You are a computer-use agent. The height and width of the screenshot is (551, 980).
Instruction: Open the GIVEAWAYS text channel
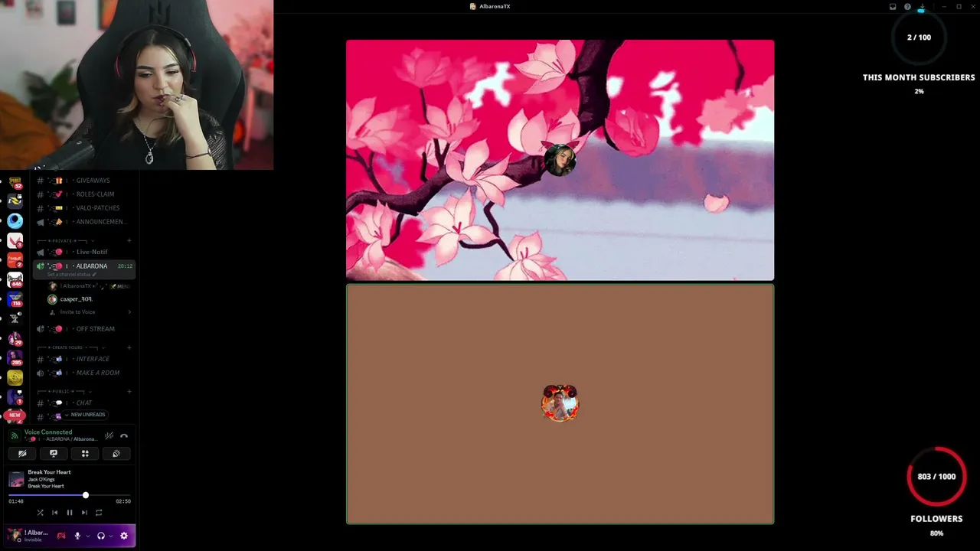point(84,181)
